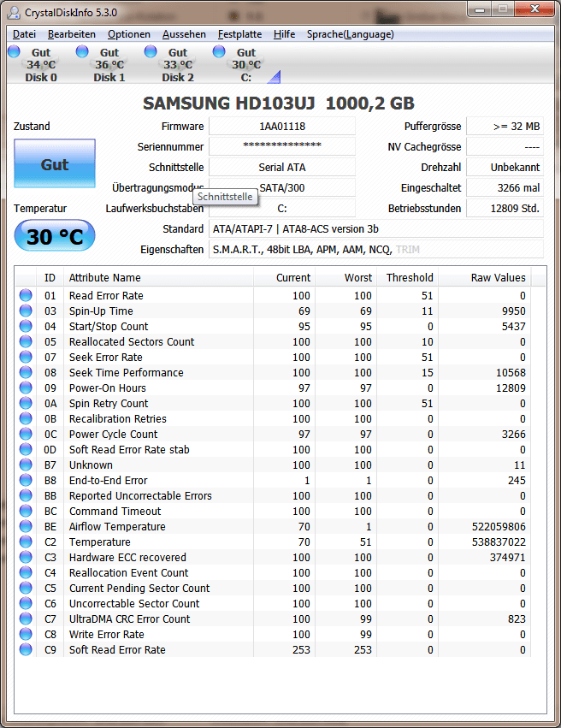Click status icon for Recalibration Retries
The width and height of the screenshot is (561, 728).
pyautogui.click(x=26, y=418)
